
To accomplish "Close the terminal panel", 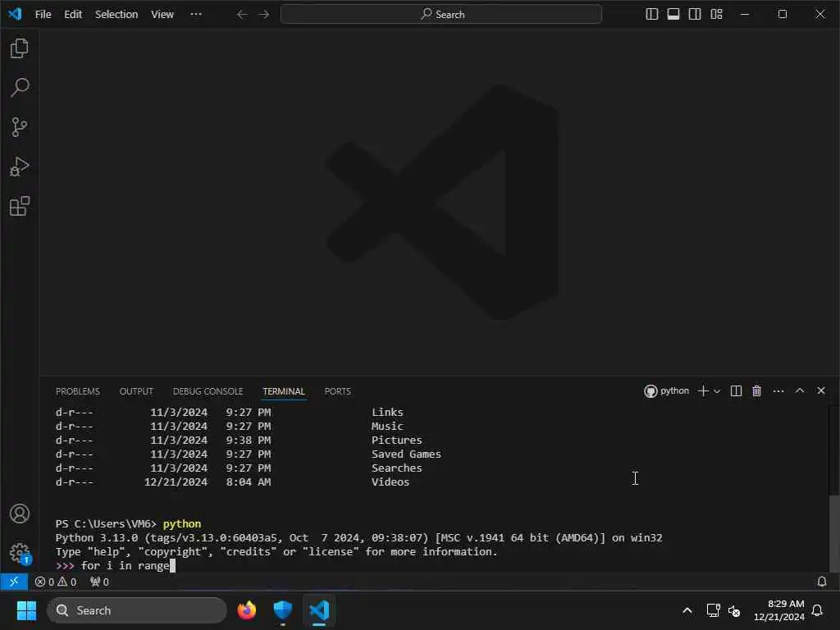I will coord(820,390).
